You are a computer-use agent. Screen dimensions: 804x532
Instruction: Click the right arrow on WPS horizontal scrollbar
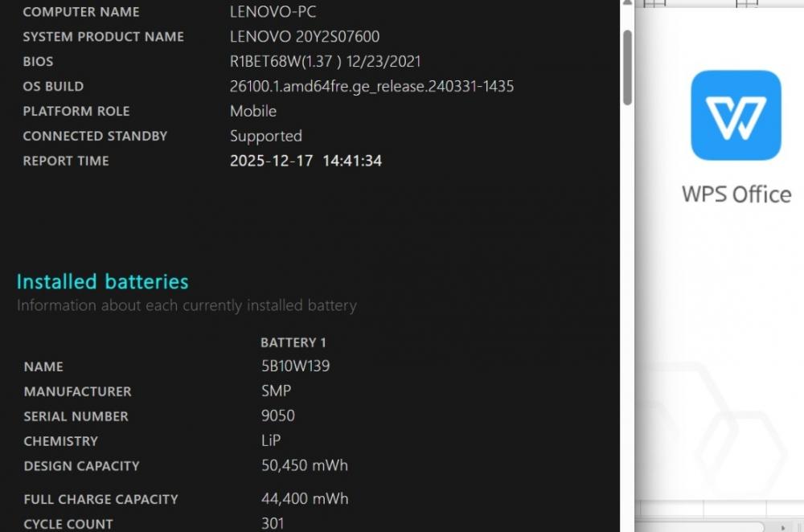[782, 527]
